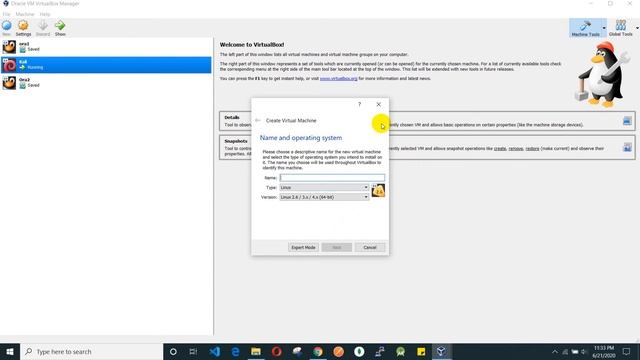Image resolution: width=640 pixels, height=360 pixels.
Task: Open the Version dropdown in the dialog
Action: [324, 197]
